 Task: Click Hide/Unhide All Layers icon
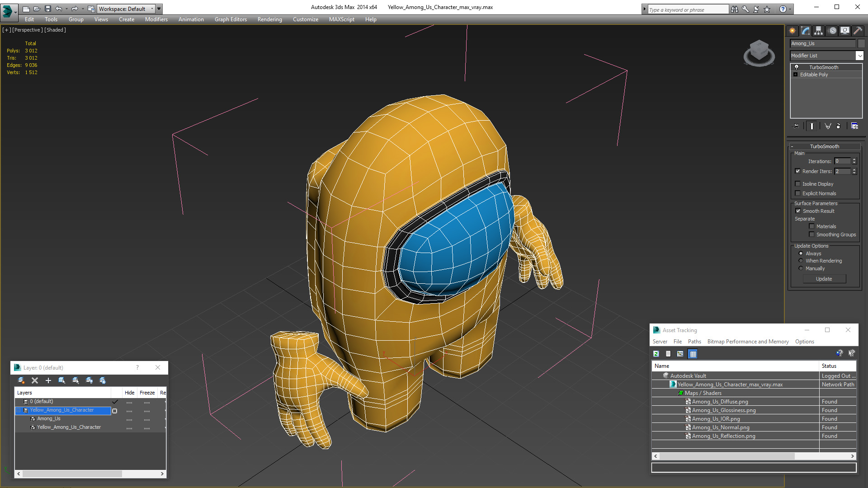click(x=89, y=380)
